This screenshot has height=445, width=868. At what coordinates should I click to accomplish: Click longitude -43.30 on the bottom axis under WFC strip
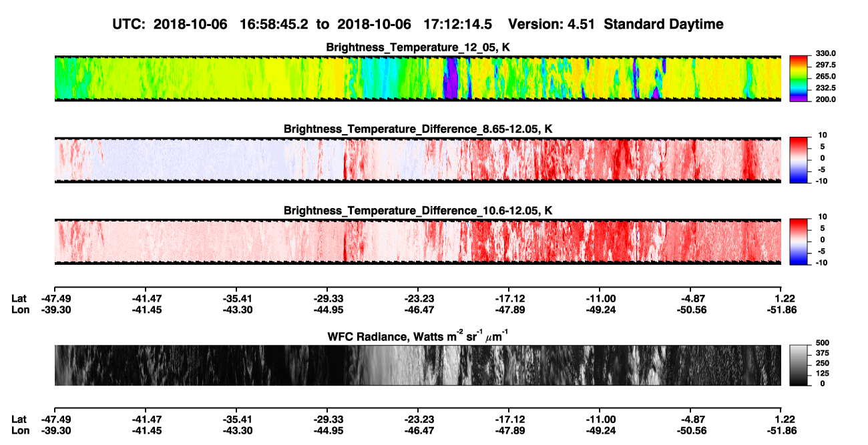coord(236,430)
